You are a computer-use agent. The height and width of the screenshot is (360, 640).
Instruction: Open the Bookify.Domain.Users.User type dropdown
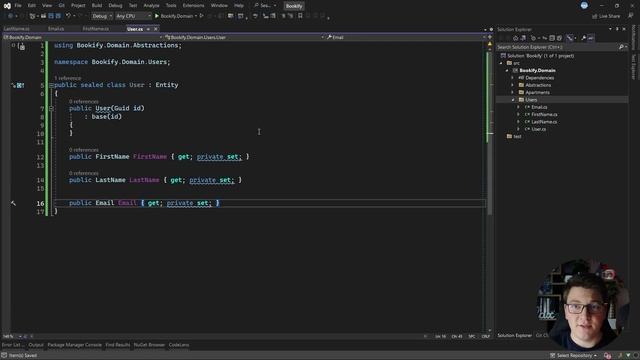(244, 37)
